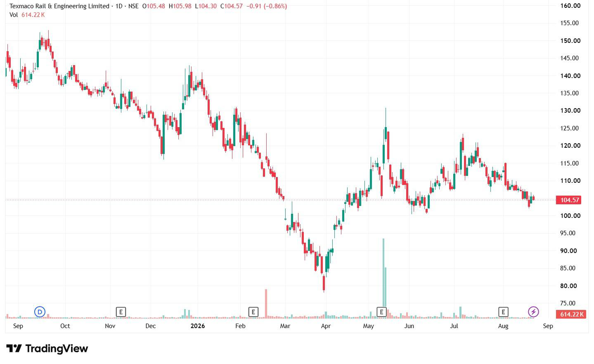Click the Jul label on the time axis
594x364 pixels.
click(454, 326)
